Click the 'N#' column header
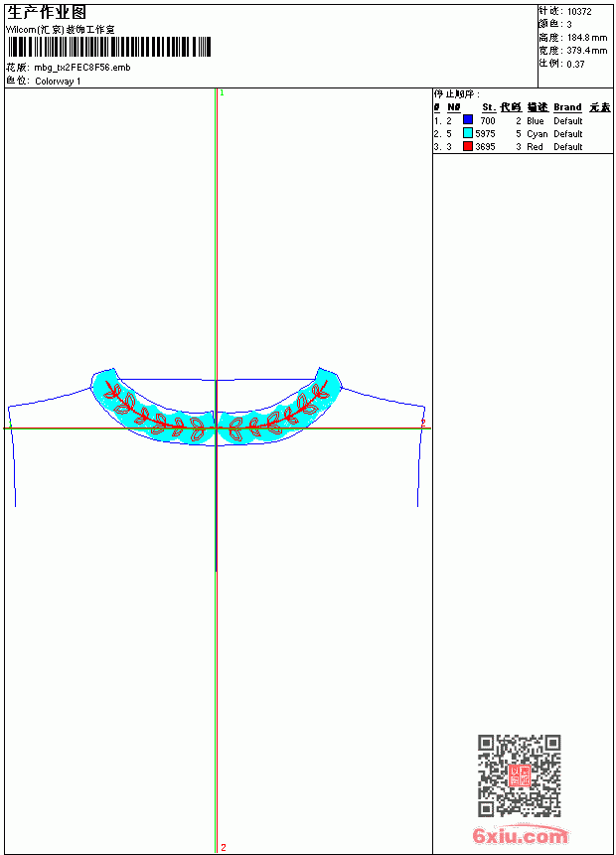 point(453,107)
